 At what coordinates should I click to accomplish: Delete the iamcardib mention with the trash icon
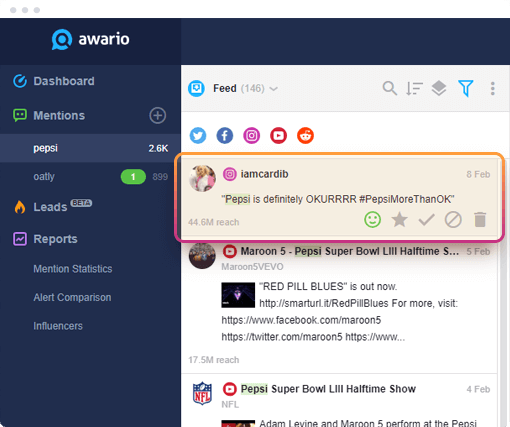[x=480, y=220]
